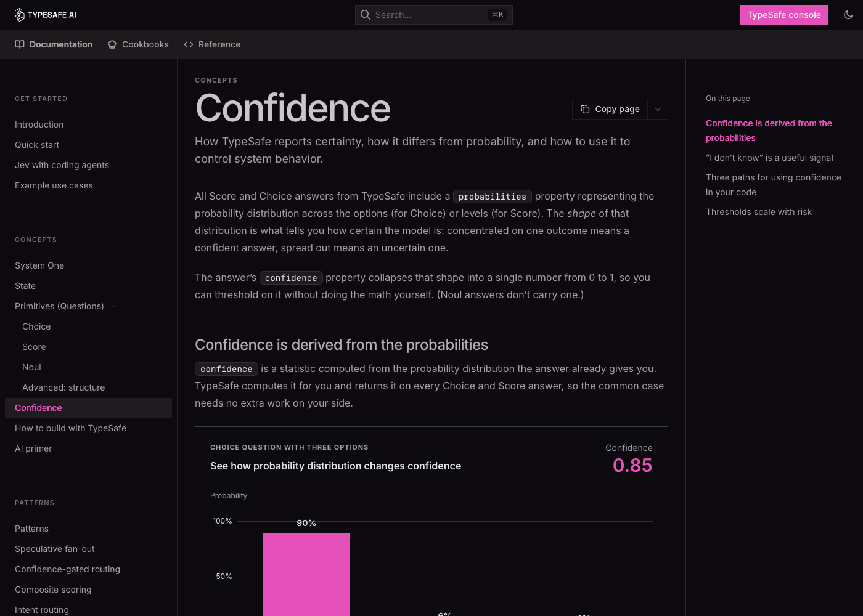
Task: Click the Reference code brackets icon
Action: point(189,44)
